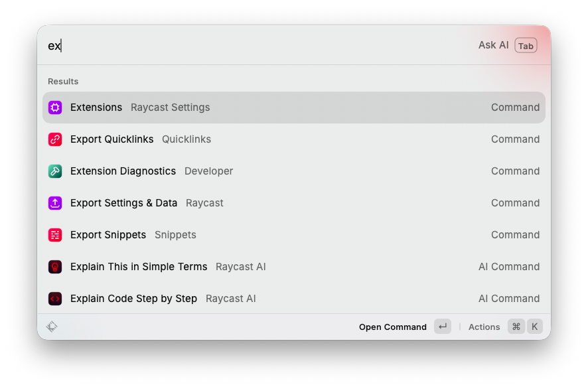Viewport: 588px width, 389px height.
Task: Run Explain Code Step by Step
Action: tap(294, 299)
